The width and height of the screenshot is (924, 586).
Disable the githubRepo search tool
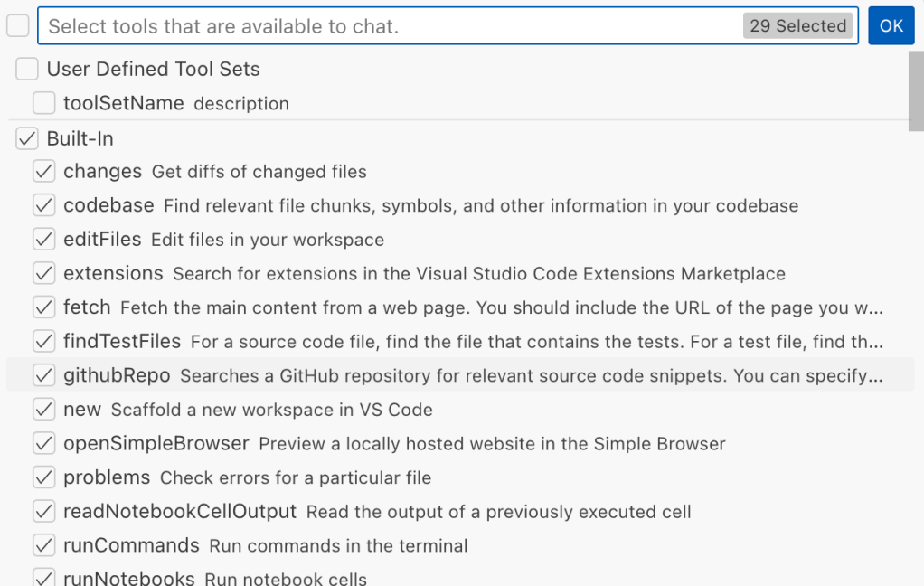(43, 375)
